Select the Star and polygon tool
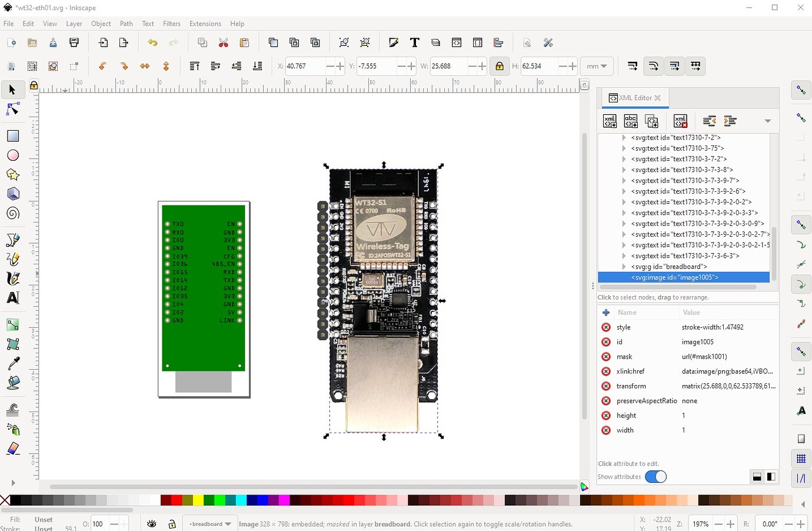Viewport: 812px width, 531px height. [12, 175]
